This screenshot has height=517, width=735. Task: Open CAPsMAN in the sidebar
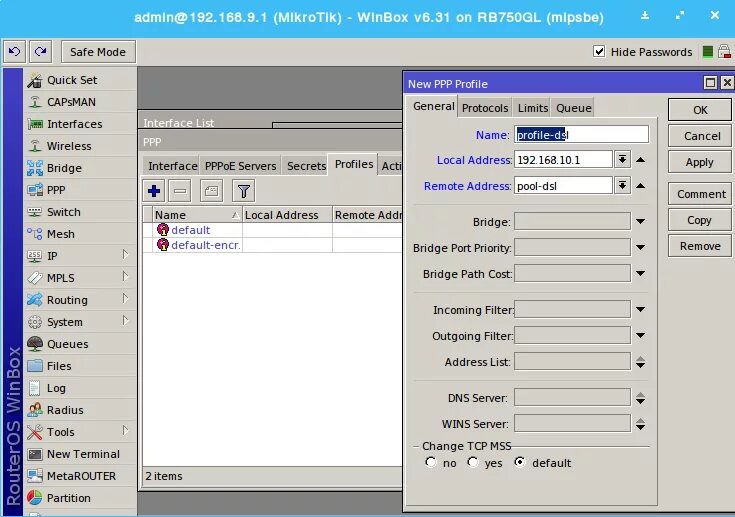point(80,102)
